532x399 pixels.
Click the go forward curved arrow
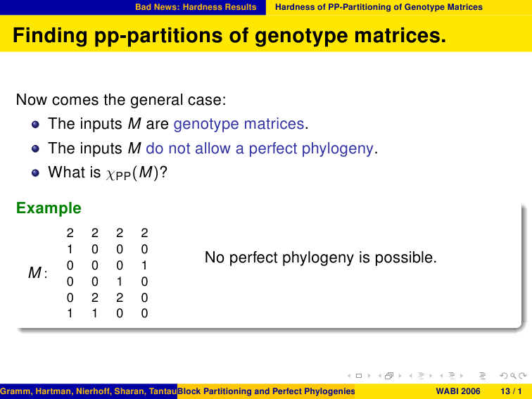click(523, 376)
